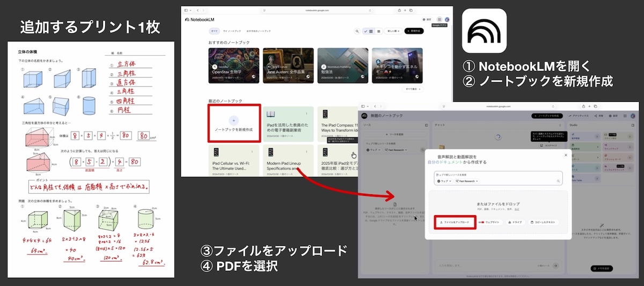
Task: Click the ソースを追加 button in sources panel
Action: tap(395, 134)
